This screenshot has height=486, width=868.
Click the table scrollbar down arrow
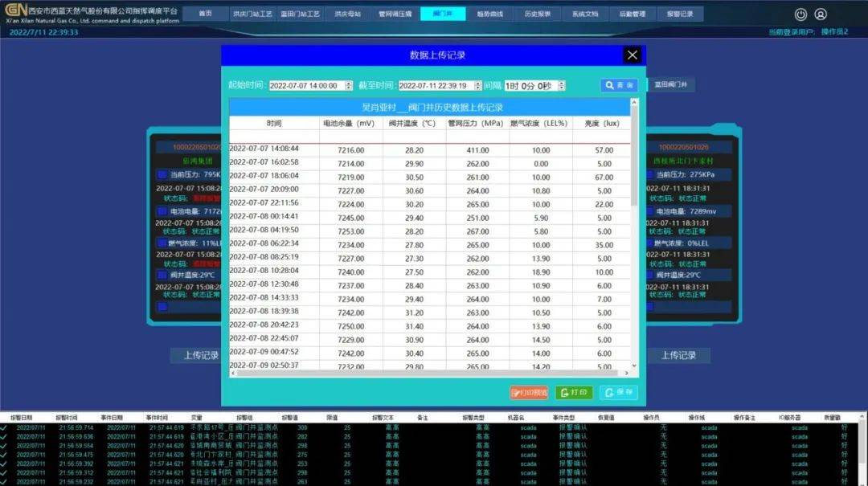tap(634, 366)
